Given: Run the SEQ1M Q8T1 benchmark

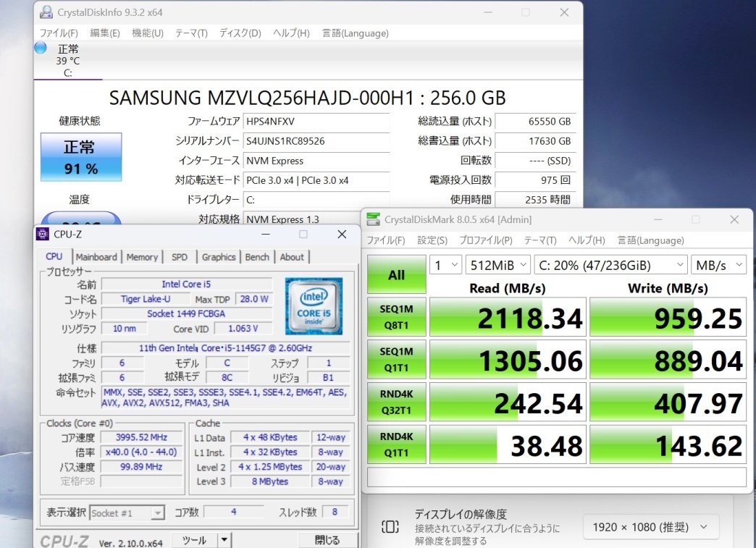Looking at the screenshot, I should (x=396, y=316).
